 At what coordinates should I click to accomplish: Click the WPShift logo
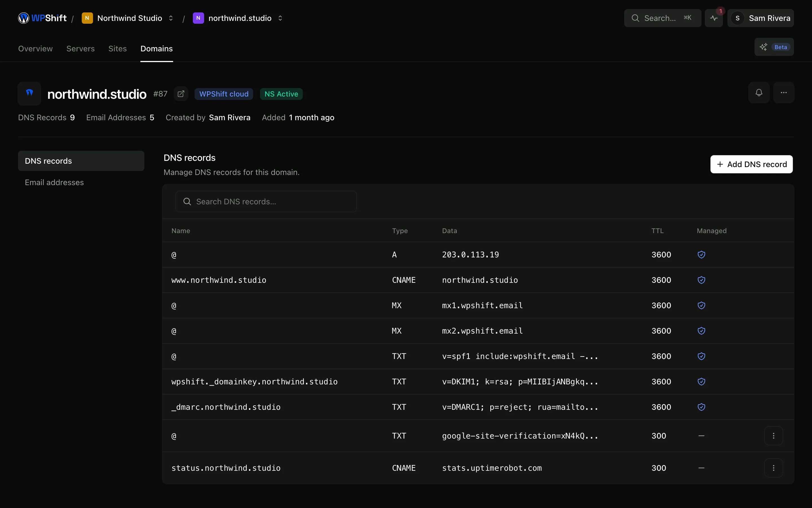point(42,18)
